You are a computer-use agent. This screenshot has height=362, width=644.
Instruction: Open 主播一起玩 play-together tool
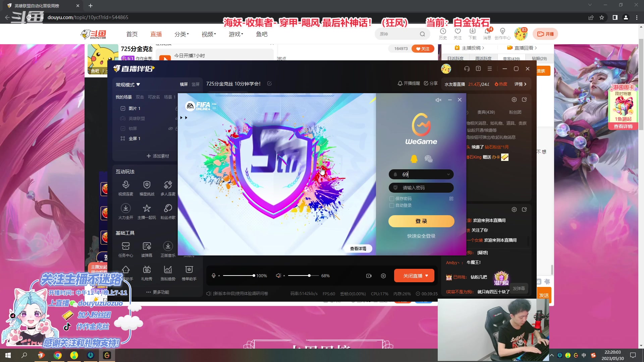(147, 212)
